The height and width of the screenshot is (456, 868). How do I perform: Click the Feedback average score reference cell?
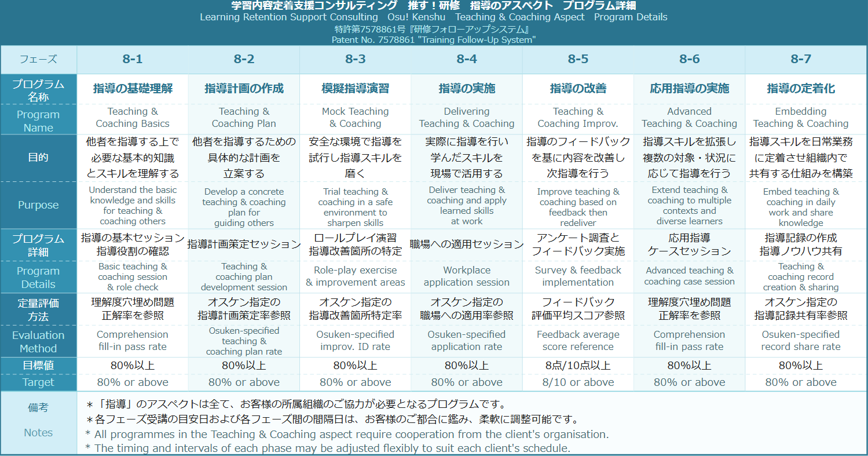click(x=578, y=341)
